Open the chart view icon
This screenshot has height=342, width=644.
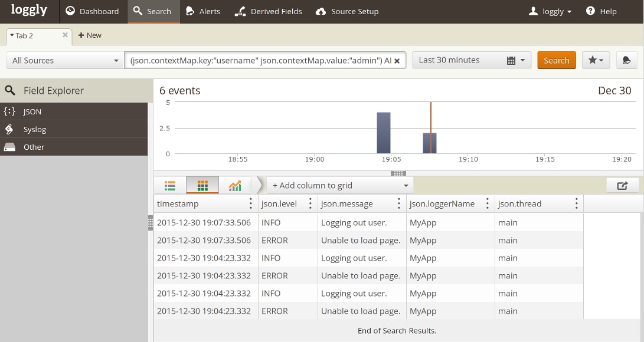click(x=235, y=186)
